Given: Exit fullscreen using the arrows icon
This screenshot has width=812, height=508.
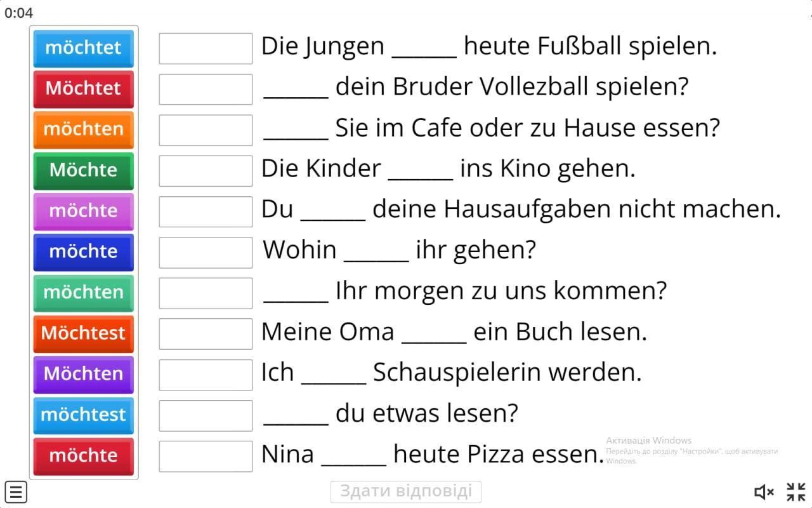Looking at the screenshot, I should pyautogui.click(x=796, y=491).
